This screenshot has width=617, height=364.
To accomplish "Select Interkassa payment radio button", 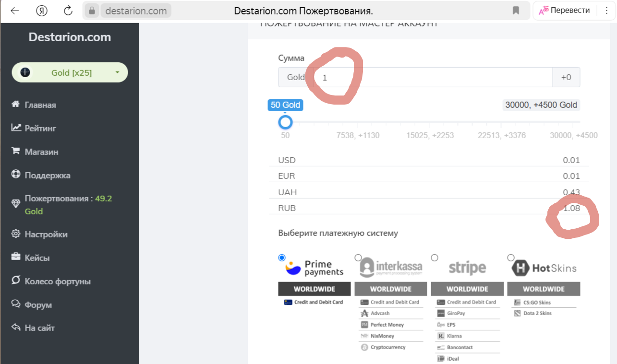I will [x=358, y=258].
